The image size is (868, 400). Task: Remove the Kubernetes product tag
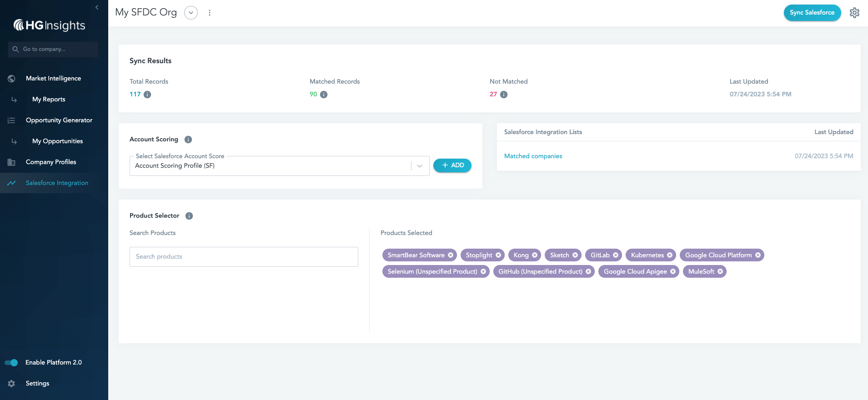670,255
